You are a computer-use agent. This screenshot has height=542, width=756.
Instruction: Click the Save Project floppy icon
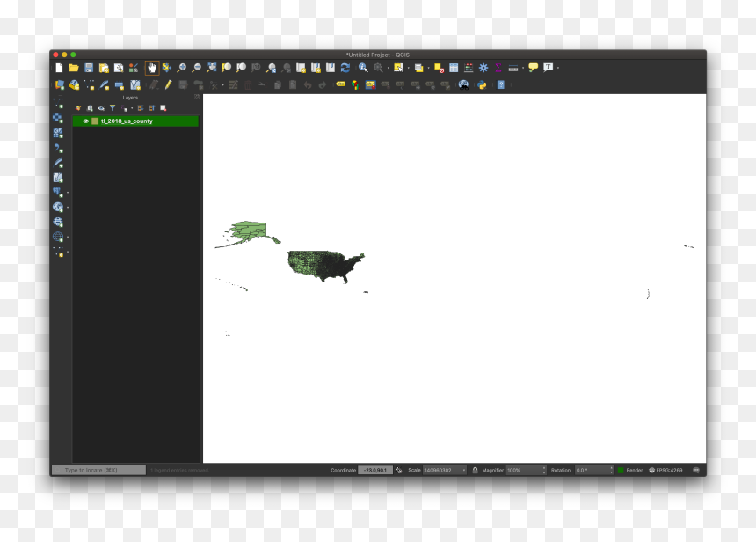pyautogui.click(x=89, y=68)
